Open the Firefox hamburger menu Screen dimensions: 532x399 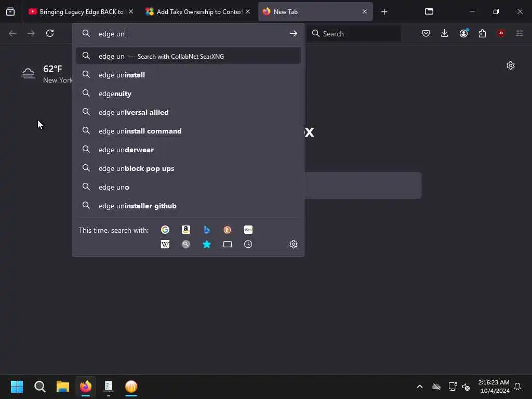[x=520, y=33]
